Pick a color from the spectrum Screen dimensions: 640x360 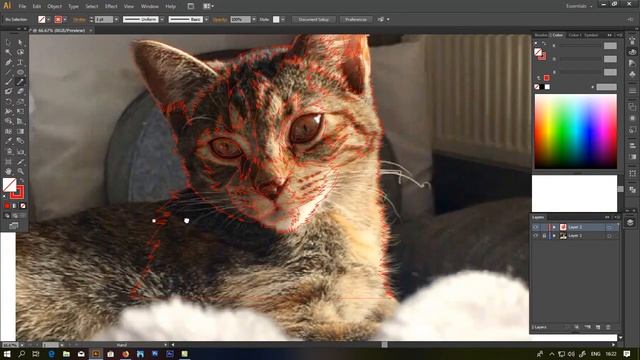coord(576,131)
